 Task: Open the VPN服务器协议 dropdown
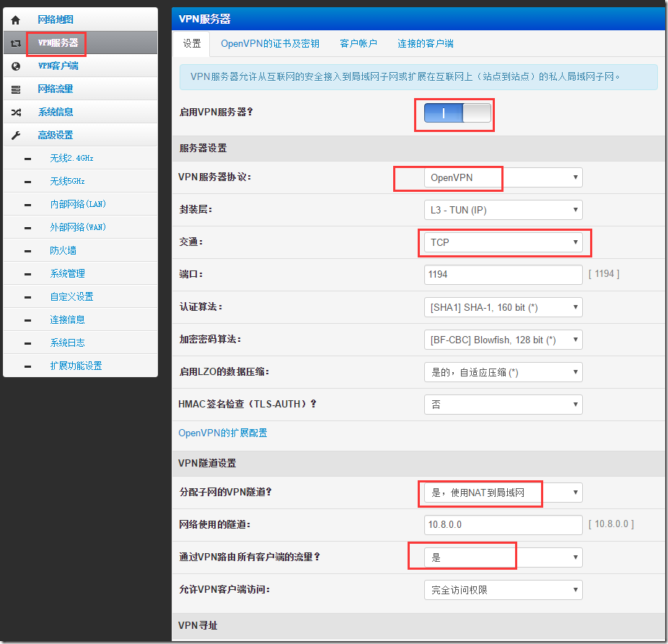click(503, 177)
